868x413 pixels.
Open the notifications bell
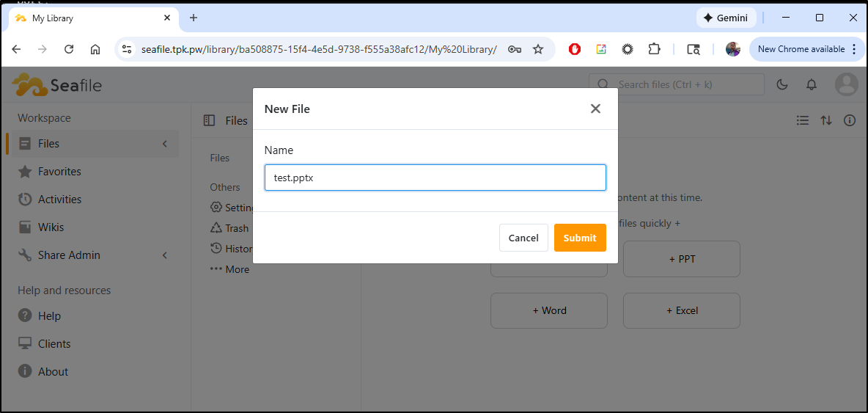(x=812, y=84)
